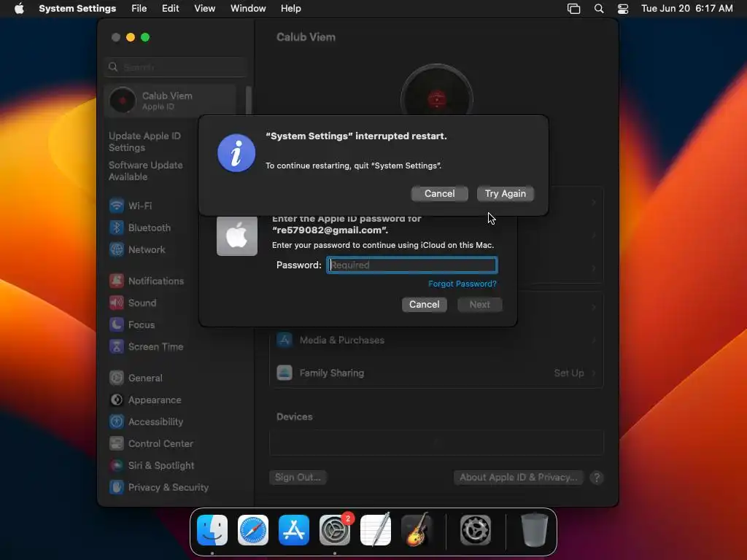Open the Accessibility icon in sidebar

pyautogui.click(x=116, y=422)
